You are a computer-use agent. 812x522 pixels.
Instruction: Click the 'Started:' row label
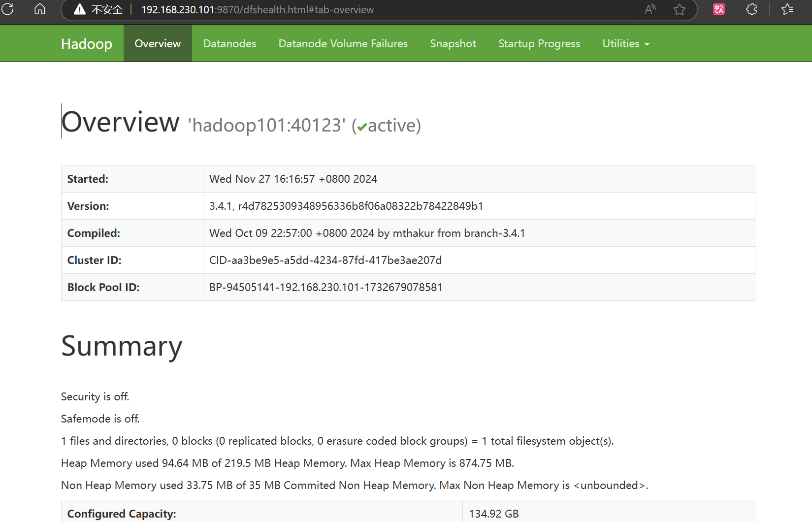pos(88,179)
